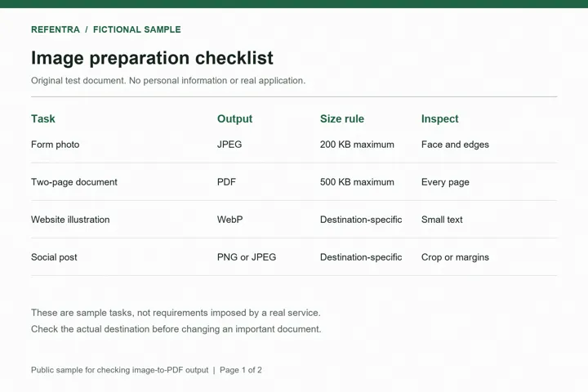This screenshot has width=588, height=392.
Task: Click the 'Page 1 of 2' footer text
Action: click(x=241, y=370)
